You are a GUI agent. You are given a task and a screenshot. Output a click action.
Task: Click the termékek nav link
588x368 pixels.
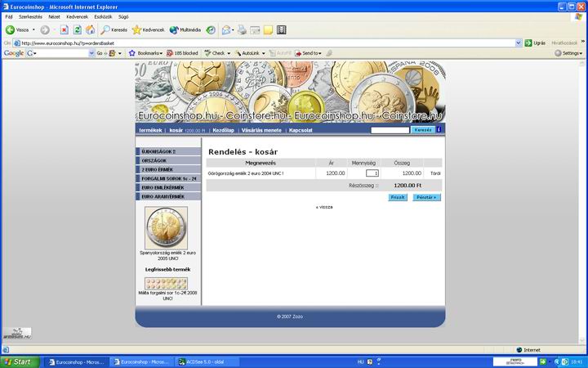click(150, 130)
